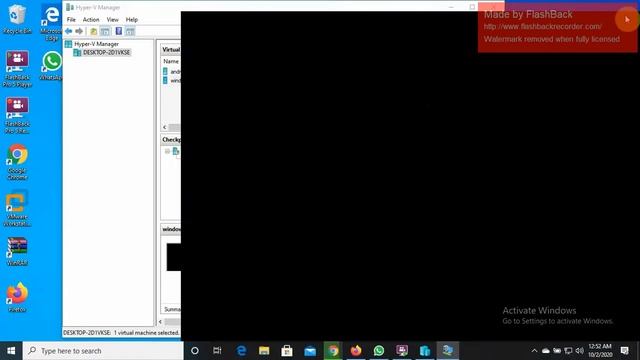Collapse the checkpoint tree node
640x360 pixels.
(167, 151)
